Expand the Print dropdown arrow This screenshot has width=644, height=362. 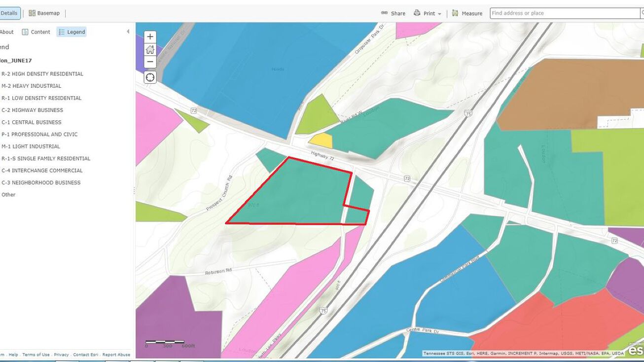439,14
